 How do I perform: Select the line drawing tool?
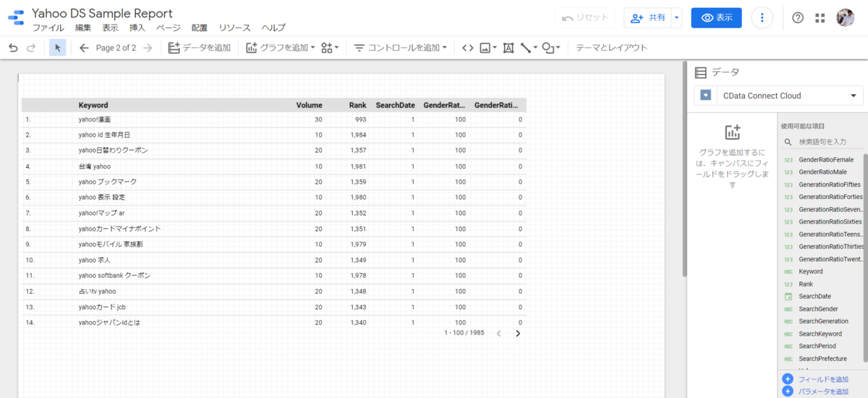pos(526,48)
